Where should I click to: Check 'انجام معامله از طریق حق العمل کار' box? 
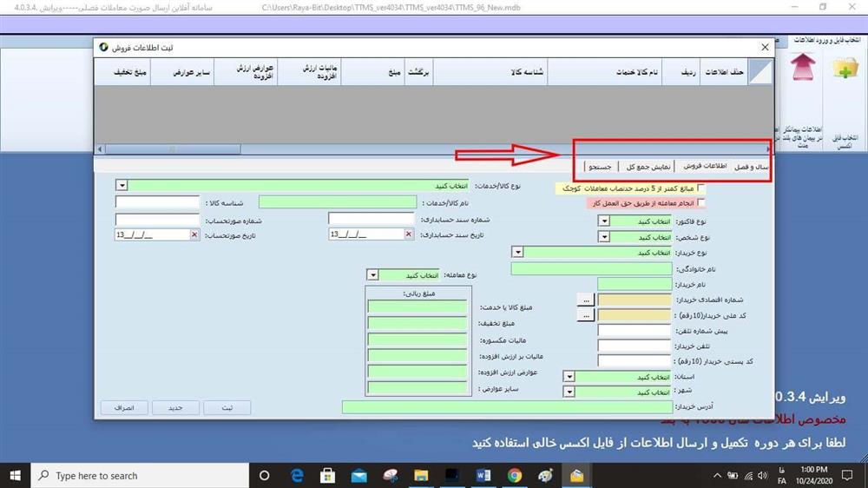(701, 202)
